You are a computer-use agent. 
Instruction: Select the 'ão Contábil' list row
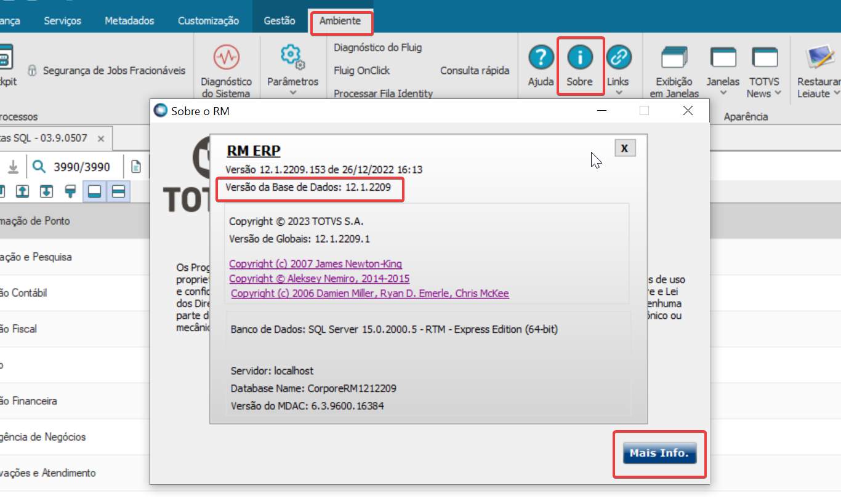tap(75, 293)
